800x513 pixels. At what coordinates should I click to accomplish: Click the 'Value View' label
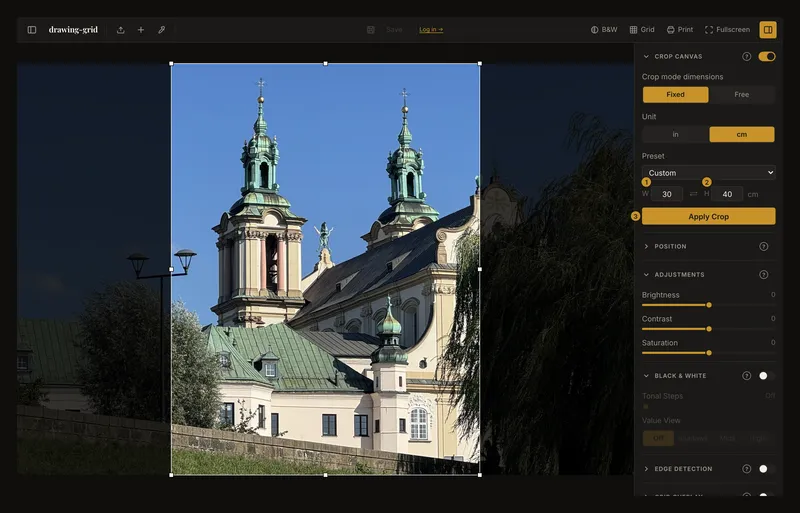[x=661, y=420]
